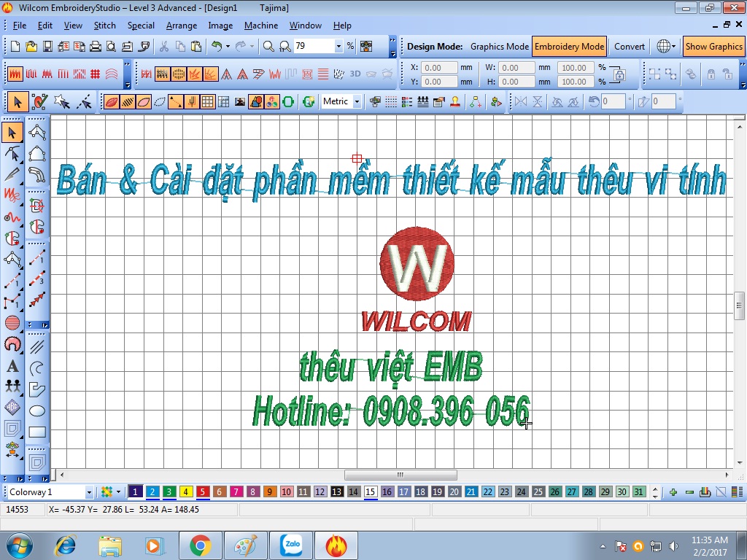Toggle the Embroidery Mode button
Screen dimensions: 747x560
[569, 46]
